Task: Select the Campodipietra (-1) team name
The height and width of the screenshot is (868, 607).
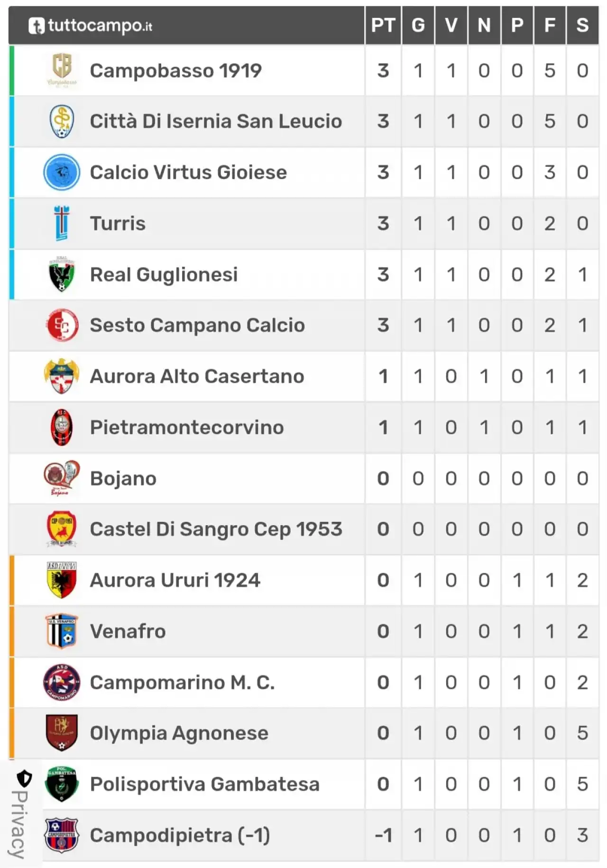Action: [x=180, y=835]
